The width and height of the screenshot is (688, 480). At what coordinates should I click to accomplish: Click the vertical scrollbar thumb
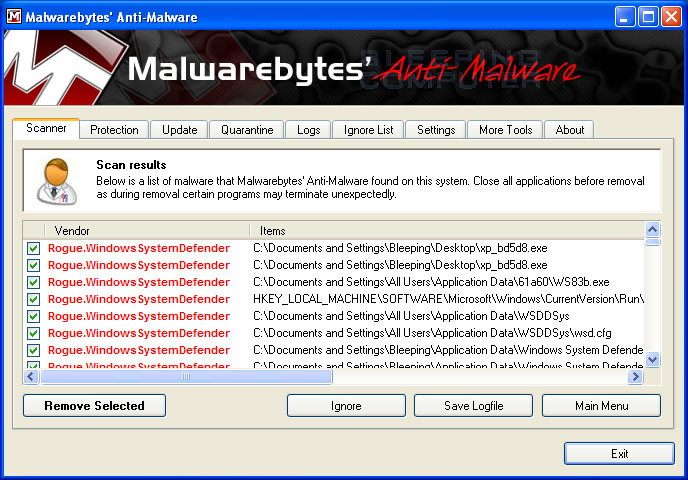pos(652,242)
